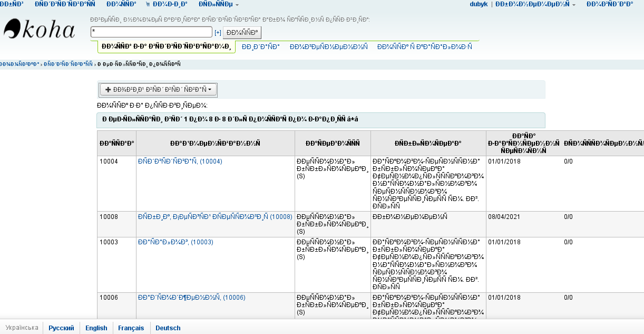Screen dimensions: 644x334
Task: Click the [+] link beside search field
Action: (218, 33)
